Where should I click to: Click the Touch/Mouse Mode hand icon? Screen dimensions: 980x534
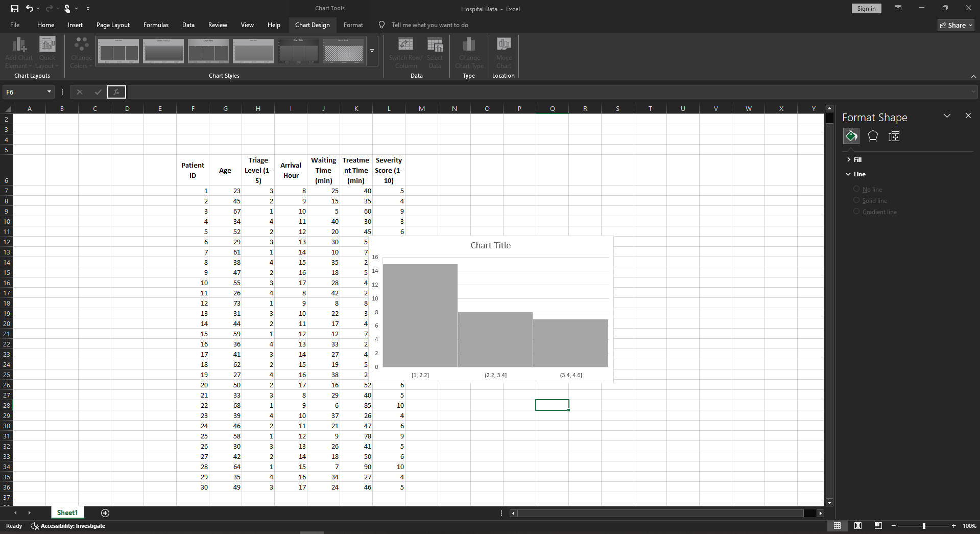67,9
